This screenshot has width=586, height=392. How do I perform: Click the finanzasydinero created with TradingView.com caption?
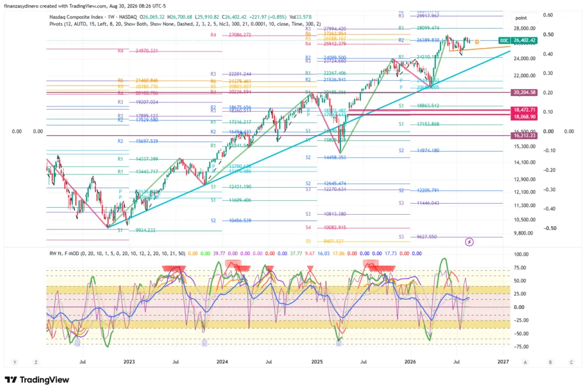[x=85, y=6]
